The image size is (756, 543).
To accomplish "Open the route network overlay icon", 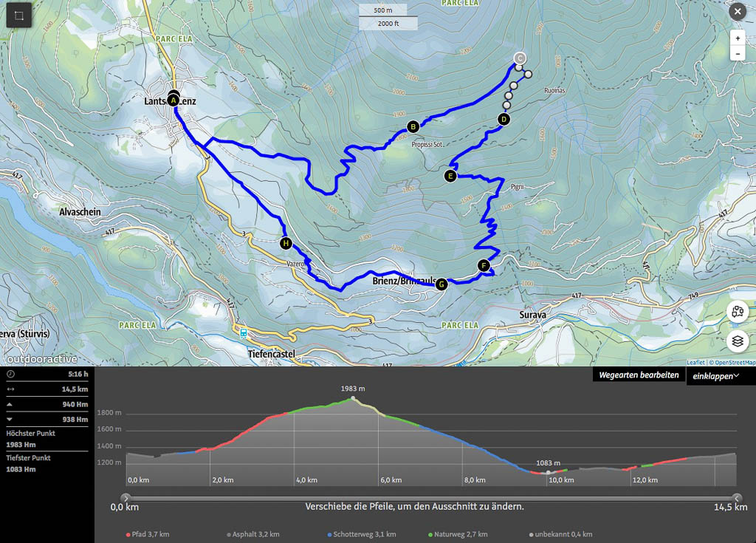I will pyautogui.click(x=738, y=312).
